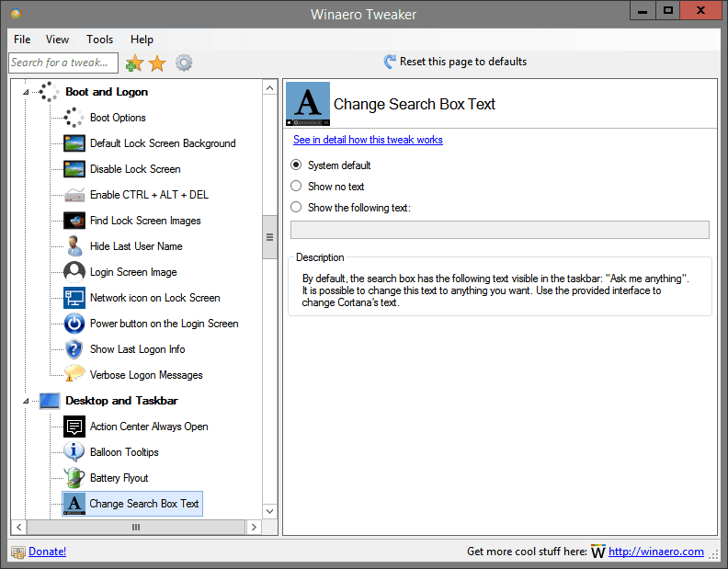Screen dimensions: 728x569
Task: Click the Search for a tweak box
Action: click(x=63, y=63)
